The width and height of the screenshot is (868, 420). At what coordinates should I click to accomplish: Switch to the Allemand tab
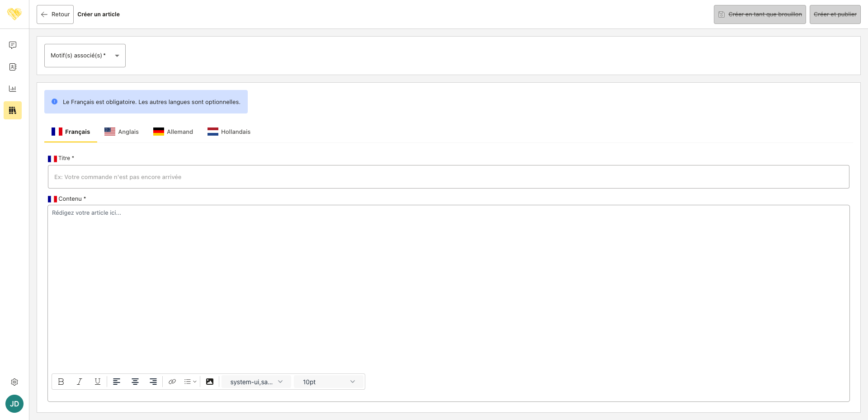click(173, 132)
